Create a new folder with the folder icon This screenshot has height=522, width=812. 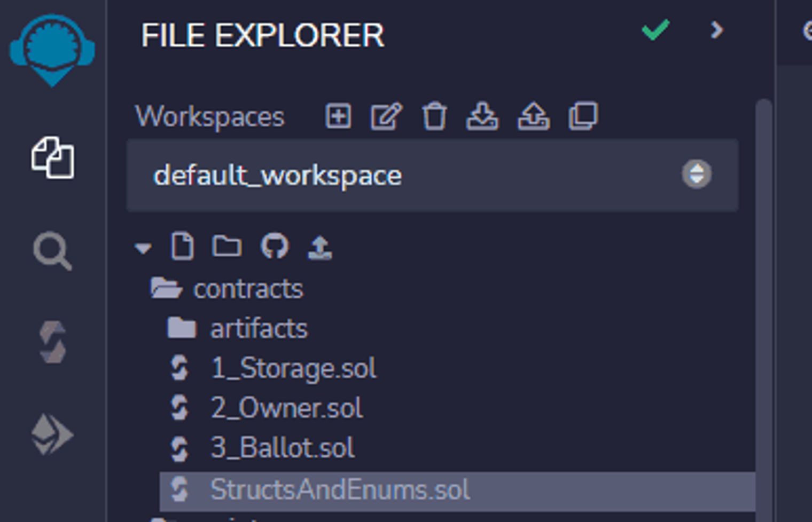point(227,246)
